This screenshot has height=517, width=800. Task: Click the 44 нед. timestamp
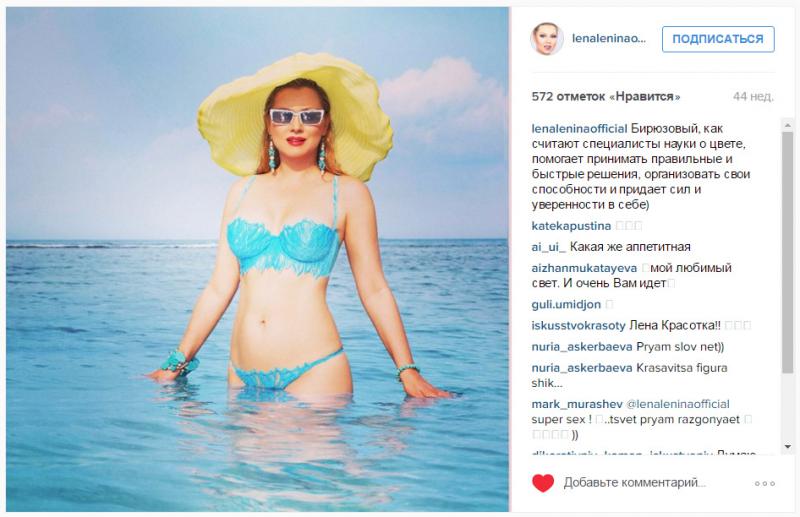click(753, 96)
